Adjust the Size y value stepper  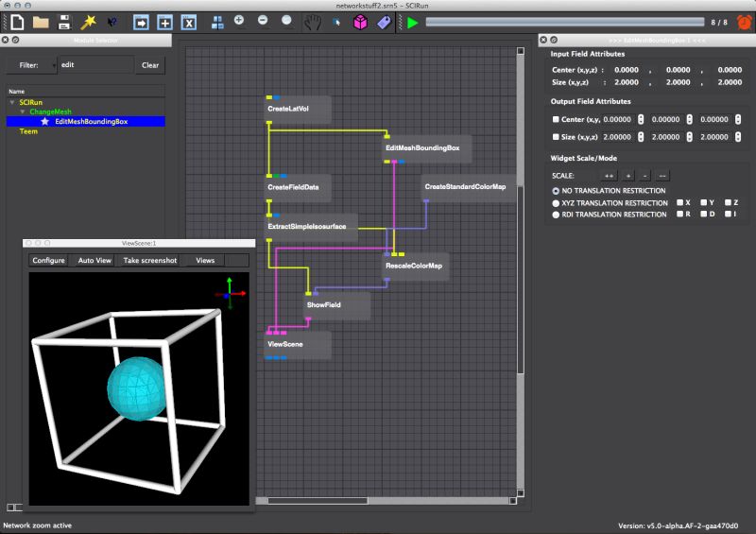click(690, 137)
